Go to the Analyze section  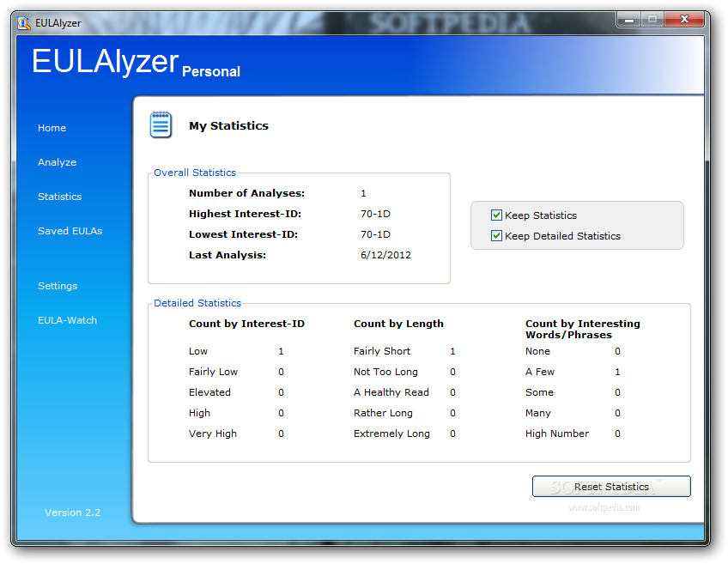(58, 162)
